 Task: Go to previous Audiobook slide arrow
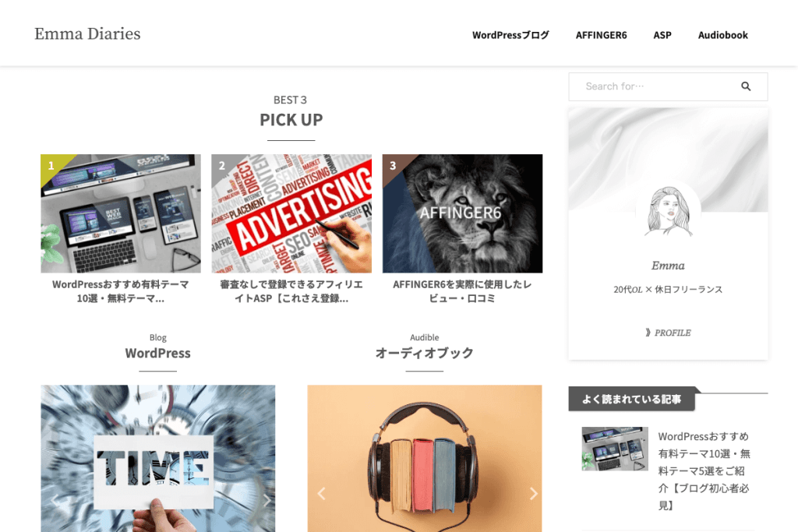pyautogui.click(x=321, y=493)
